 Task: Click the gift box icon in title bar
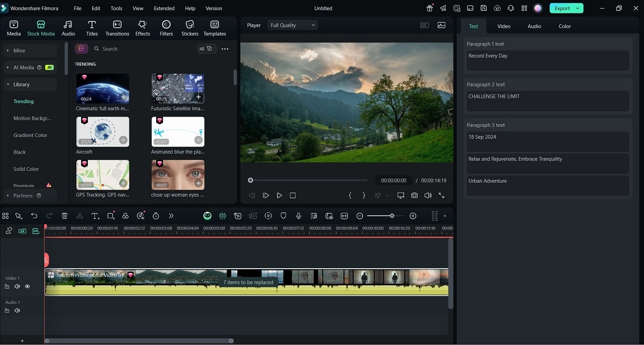pyautogui.click(x=429, y=8)
